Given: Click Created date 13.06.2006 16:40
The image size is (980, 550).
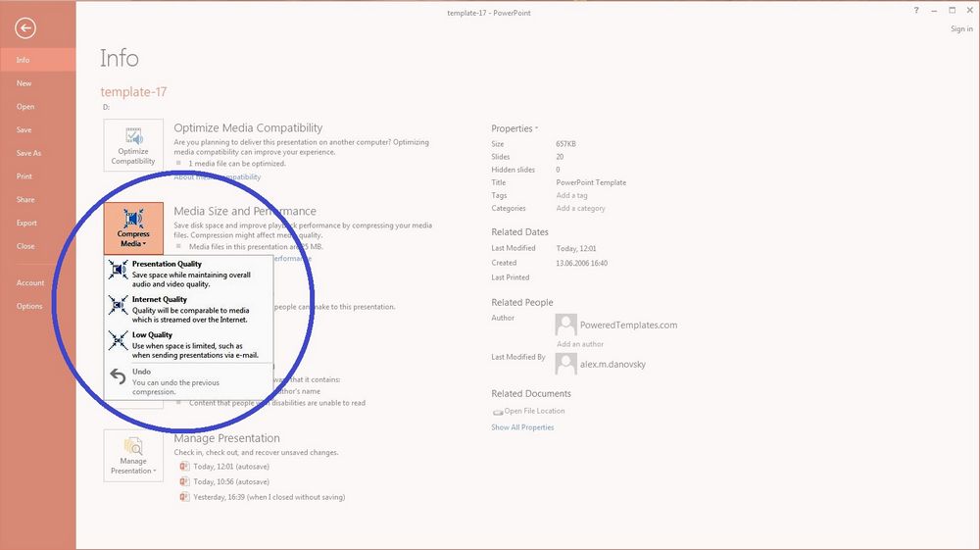Looking at the screenshot, I should point(582,263).
